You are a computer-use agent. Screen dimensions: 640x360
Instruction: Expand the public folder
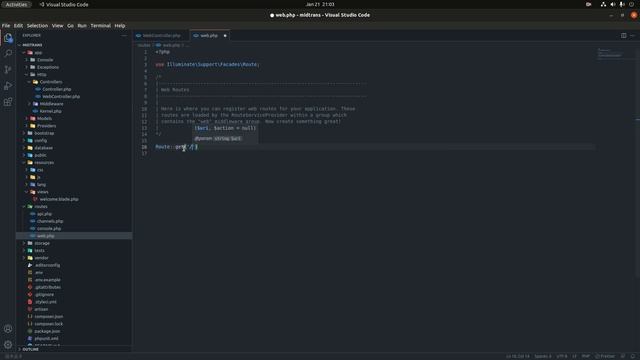tap(40, 155)
